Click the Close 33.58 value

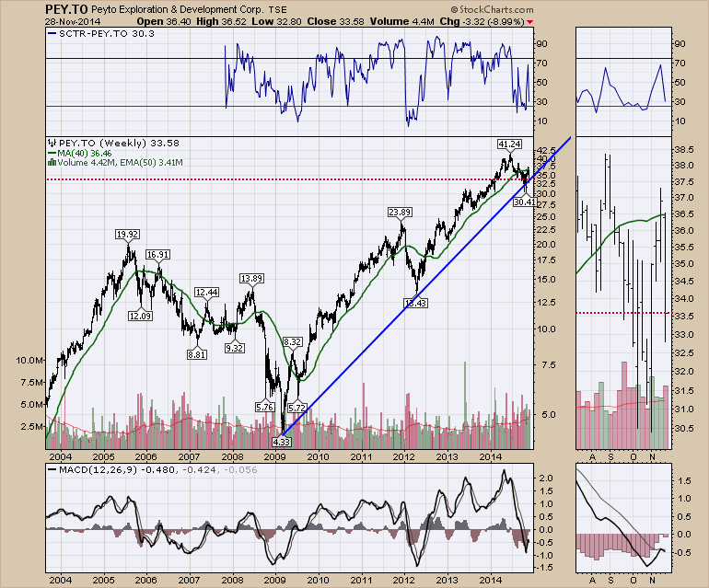tap(335, 21)
